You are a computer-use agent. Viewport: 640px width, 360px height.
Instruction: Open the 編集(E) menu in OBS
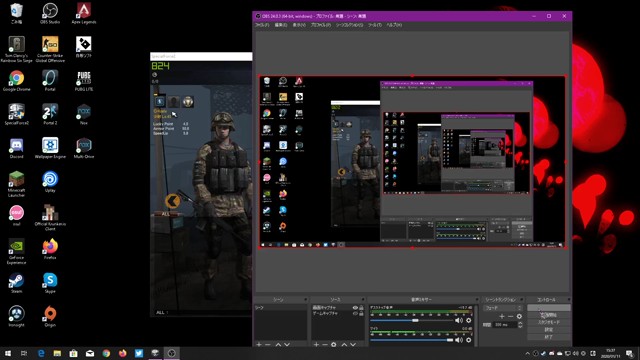[x=281, y=25]
